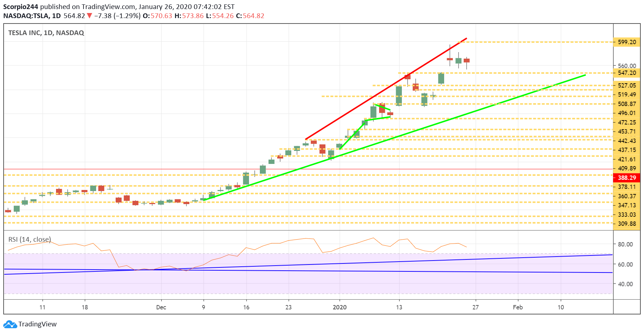644x334 pixels.
Task: Click the Feb date axis label
Action: coord(518,307)
